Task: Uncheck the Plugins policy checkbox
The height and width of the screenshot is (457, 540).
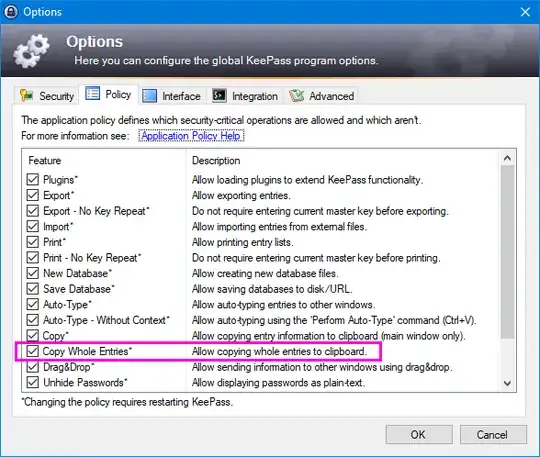Action: click(x=33, y=179)
